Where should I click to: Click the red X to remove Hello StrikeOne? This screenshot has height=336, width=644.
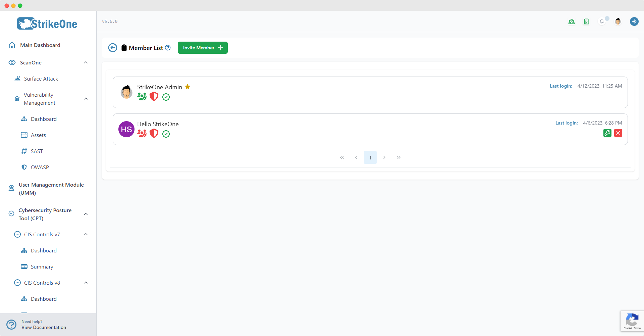619,133
